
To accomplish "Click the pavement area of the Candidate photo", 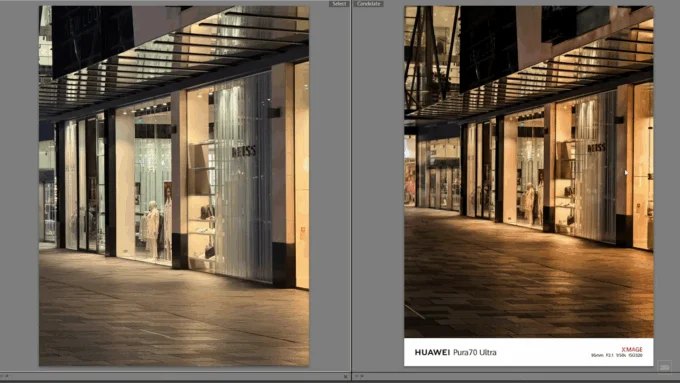I will pyautogui.click(x=529, y=278).
